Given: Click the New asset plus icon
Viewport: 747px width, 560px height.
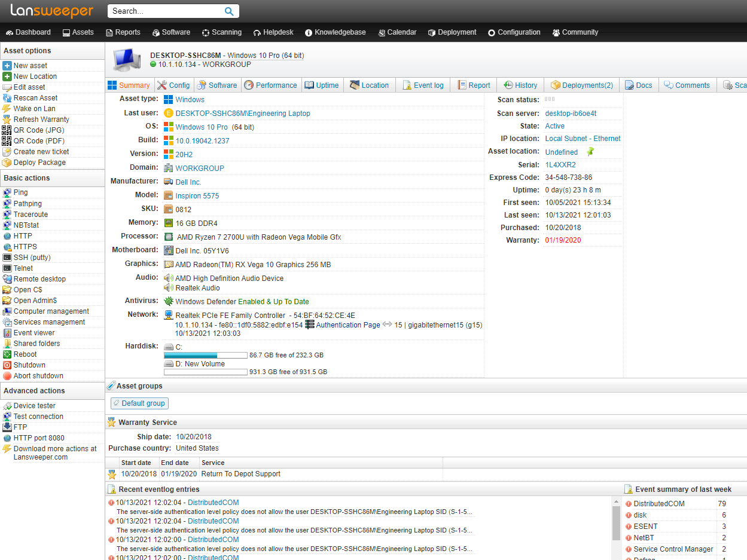Looking at the screenshot, I should pyautogui.click(x=7, y=66).
